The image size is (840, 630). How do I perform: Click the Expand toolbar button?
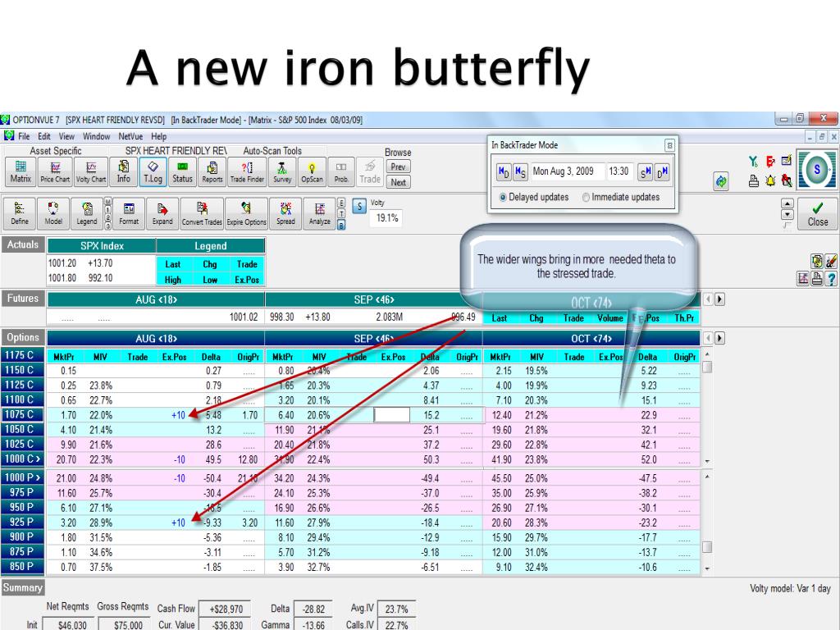tap(162, 214)
